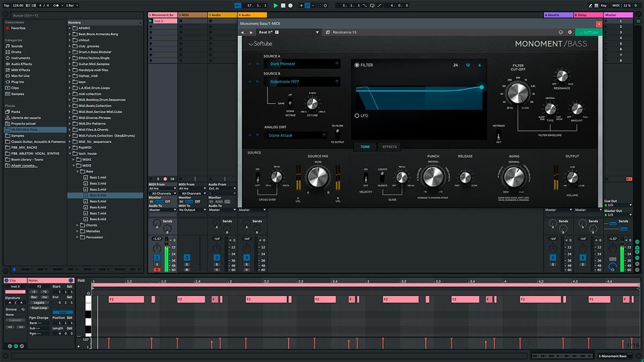Image resolution: width=644 pixels, height=362 pixels.
Task: Flip the Keytrack switch
Action: pos(499,135)
